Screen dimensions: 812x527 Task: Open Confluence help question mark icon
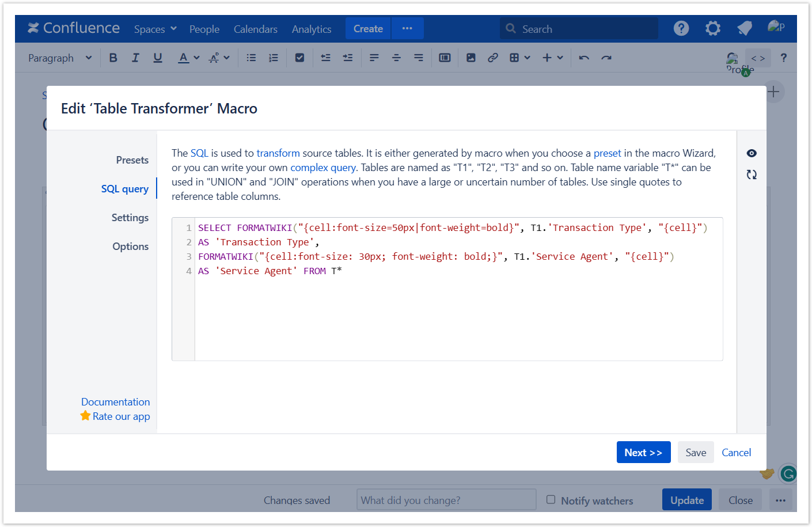(681, 28)
